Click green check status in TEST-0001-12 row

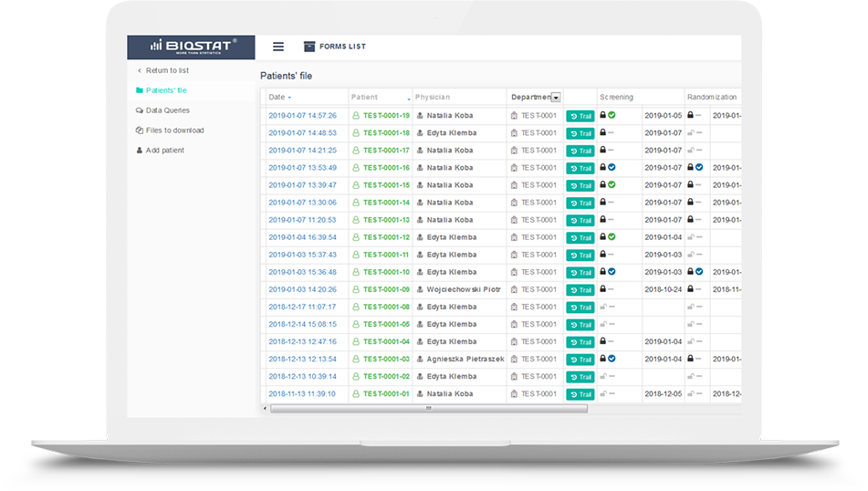(x=612, y=237)
